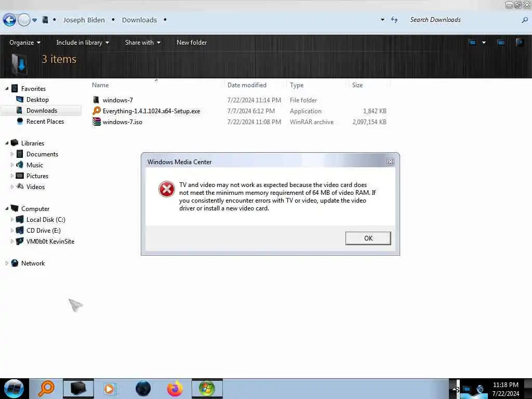Open the Documents library
Viewport: 532px width, 399px height.
pos(42,154)
